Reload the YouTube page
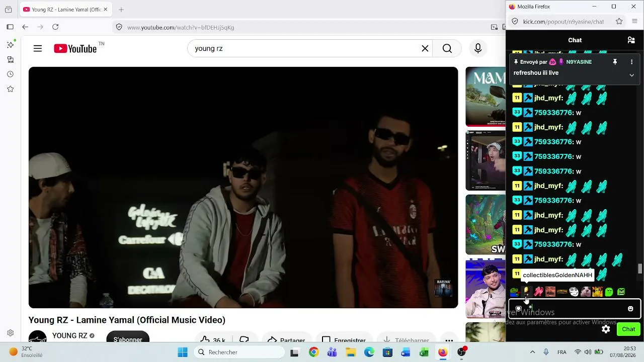This screenshot has width=644, height=362. pos(55,27)
